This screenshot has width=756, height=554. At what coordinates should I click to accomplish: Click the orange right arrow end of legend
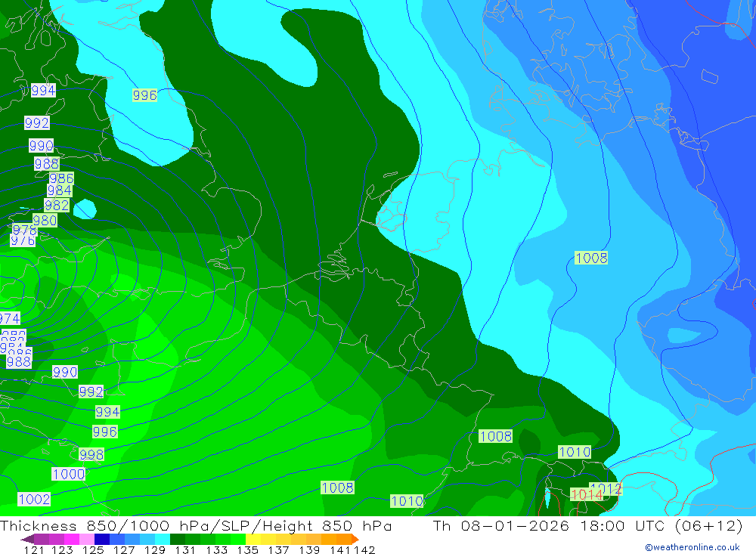[x=355, y=539]
